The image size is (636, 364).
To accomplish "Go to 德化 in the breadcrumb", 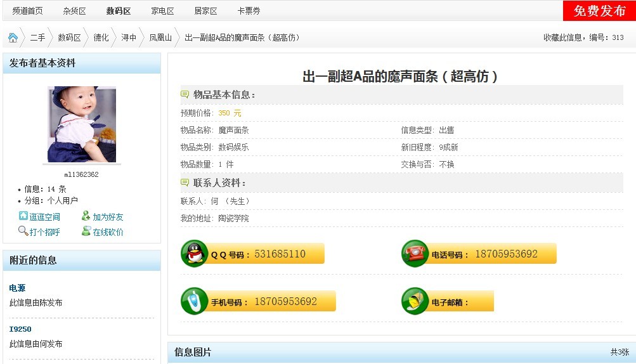I will pos(101,38).
